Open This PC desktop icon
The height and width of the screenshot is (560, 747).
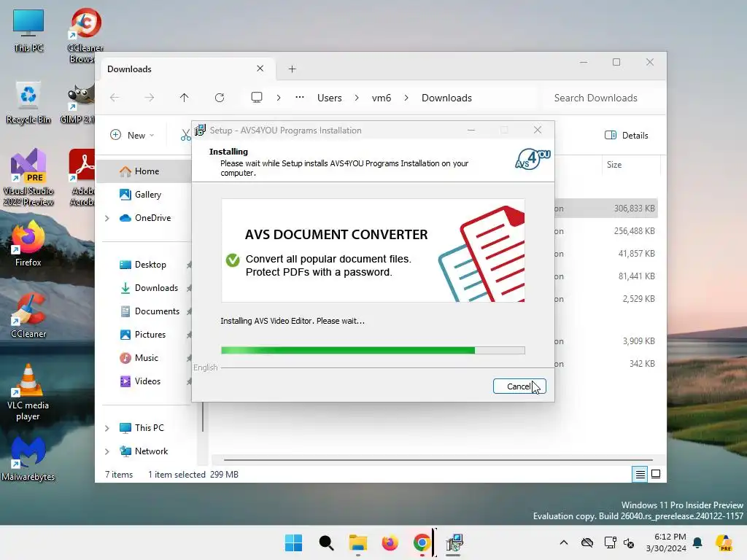(x=28, y=31)
